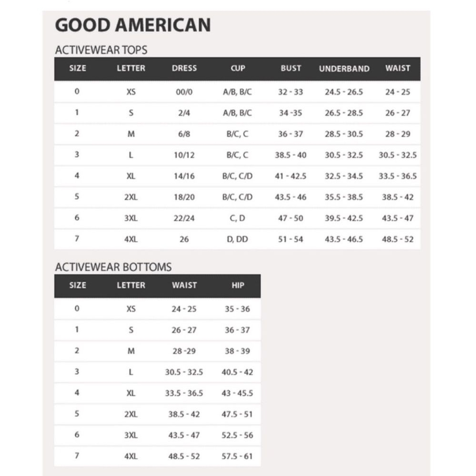Select the XS letter cell in tops table

(131, 92)
